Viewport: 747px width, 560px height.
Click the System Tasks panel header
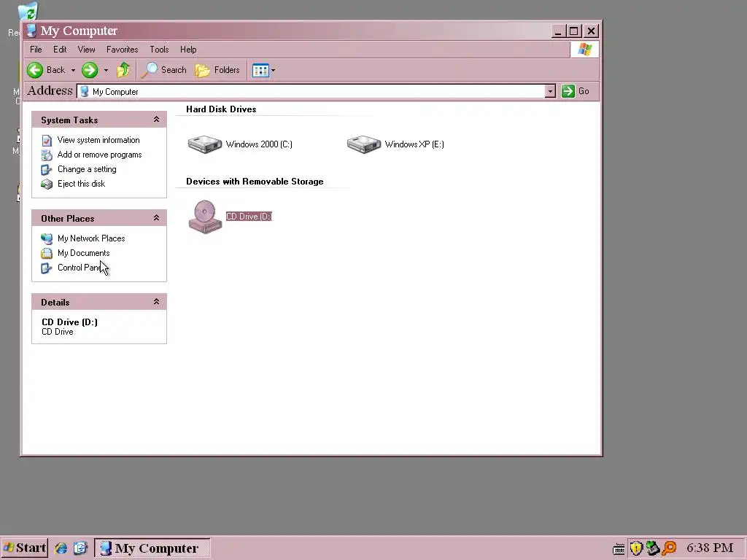tap(99, 120)
